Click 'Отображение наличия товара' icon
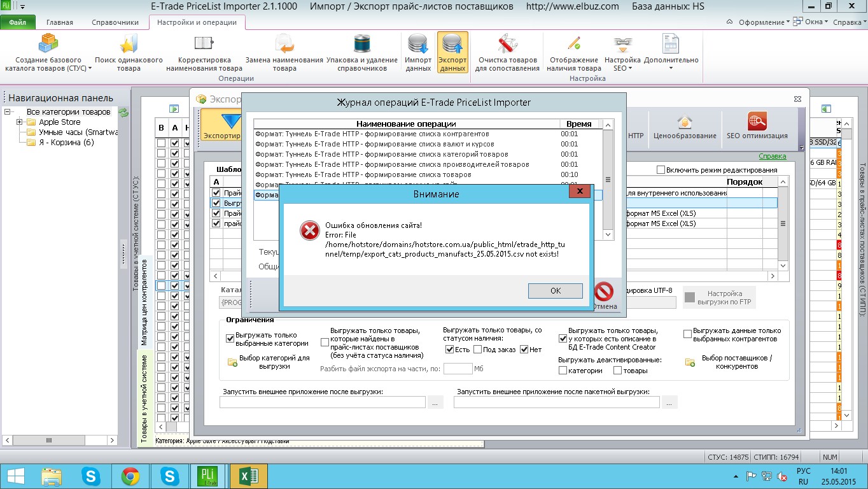 point(573,43)
